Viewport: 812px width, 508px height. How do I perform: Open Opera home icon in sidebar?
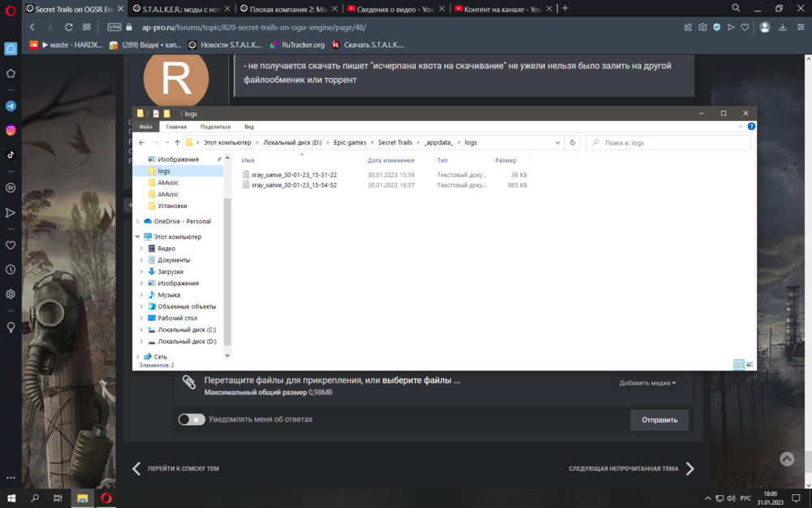11,49
